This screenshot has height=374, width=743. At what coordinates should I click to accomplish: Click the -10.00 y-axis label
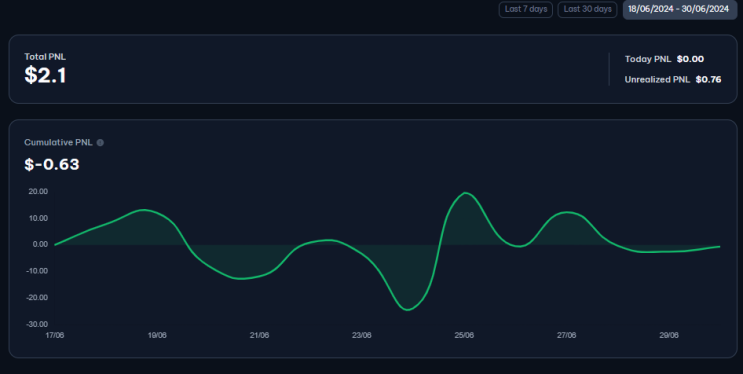[x=37, y=271]
